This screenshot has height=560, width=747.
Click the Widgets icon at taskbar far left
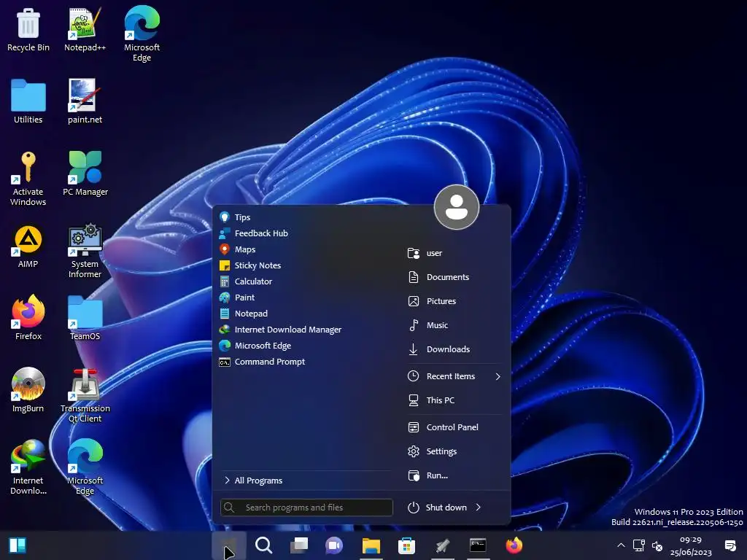pyautogui.click(x=18, y=545)
